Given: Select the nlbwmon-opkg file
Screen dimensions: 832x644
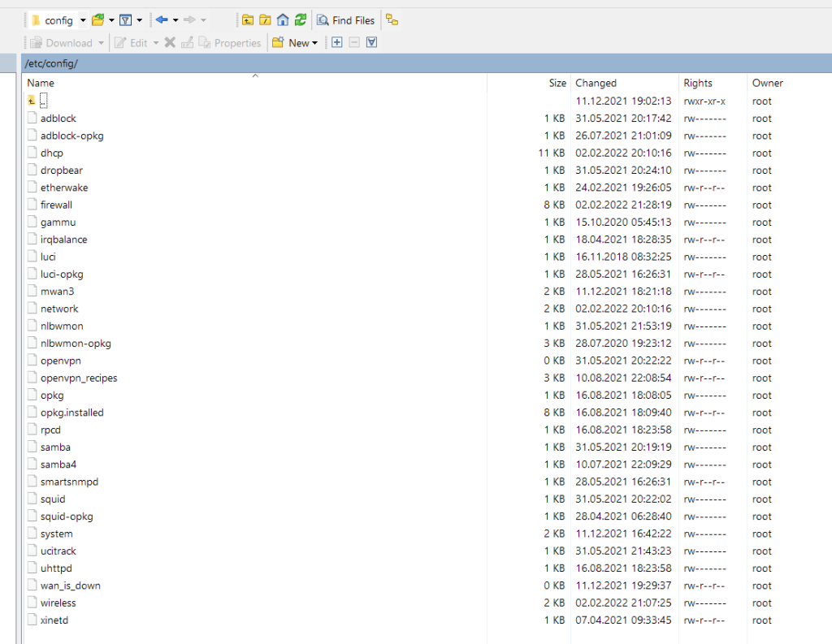Looking at the screenshot, I should click(76, 344).
